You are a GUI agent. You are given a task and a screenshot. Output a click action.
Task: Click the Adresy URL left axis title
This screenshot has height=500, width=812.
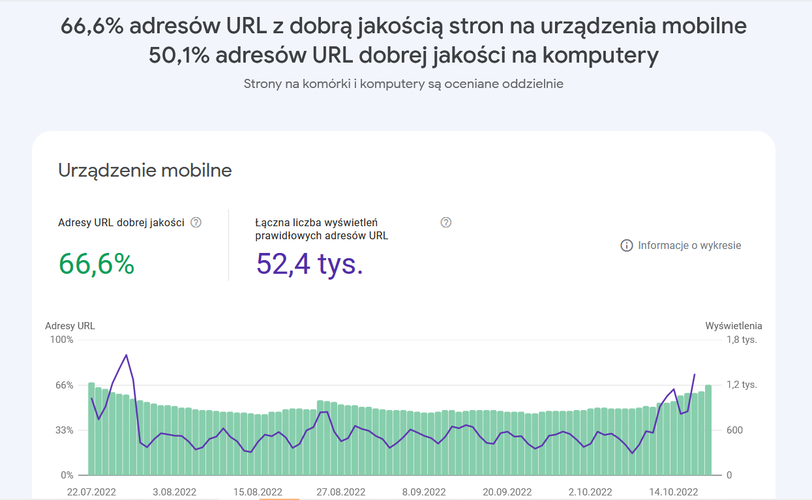pos(70,326)
